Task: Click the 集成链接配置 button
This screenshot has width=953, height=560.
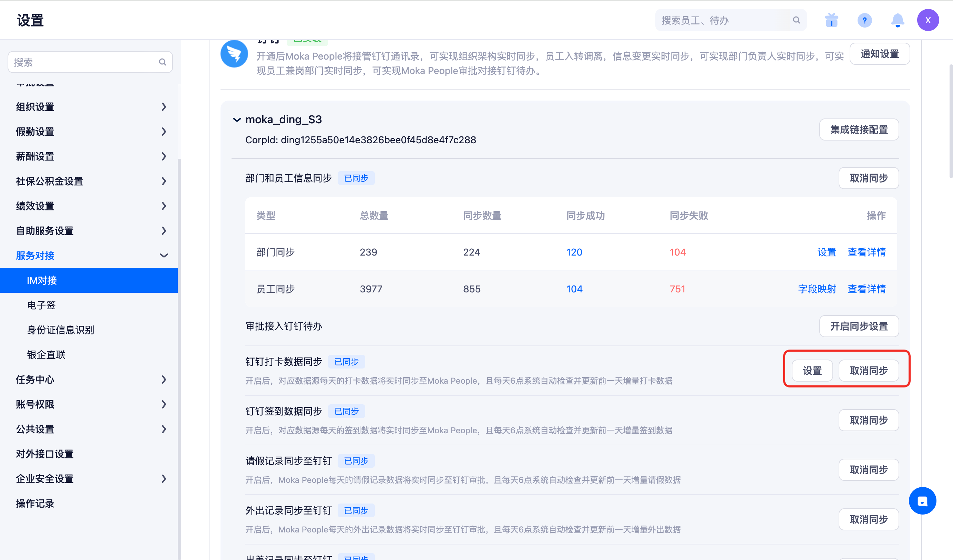Action: 859,130
